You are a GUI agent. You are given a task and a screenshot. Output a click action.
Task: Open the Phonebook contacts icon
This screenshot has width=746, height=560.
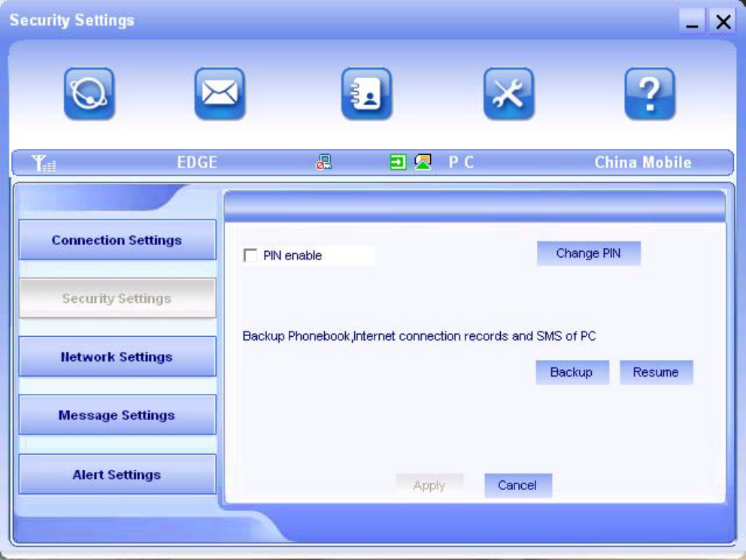point(366,93)
